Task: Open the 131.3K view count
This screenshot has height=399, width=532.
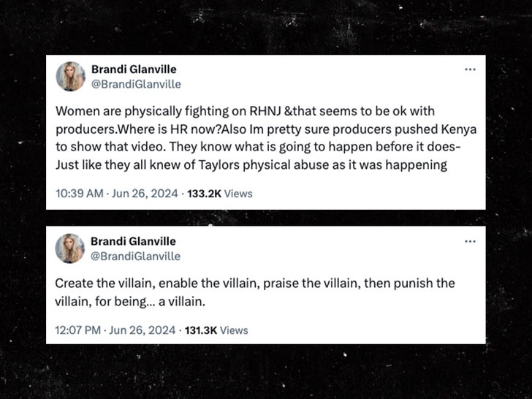Action: coord(201,330)
